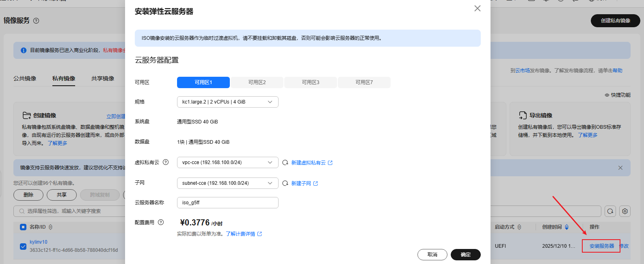
Task: Select availability zone 可用区2
Action: [257, 82]
